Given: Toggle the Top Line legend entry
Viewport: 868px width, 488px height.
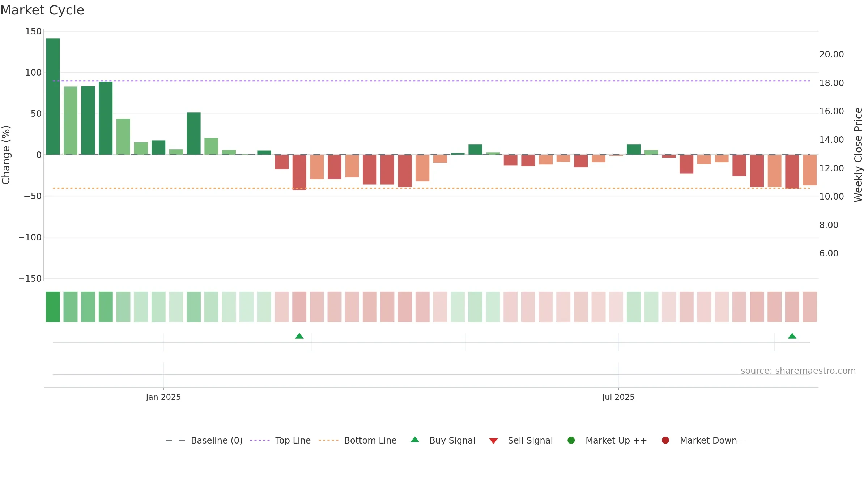Looking at the screenshot, I should point(280,440).
